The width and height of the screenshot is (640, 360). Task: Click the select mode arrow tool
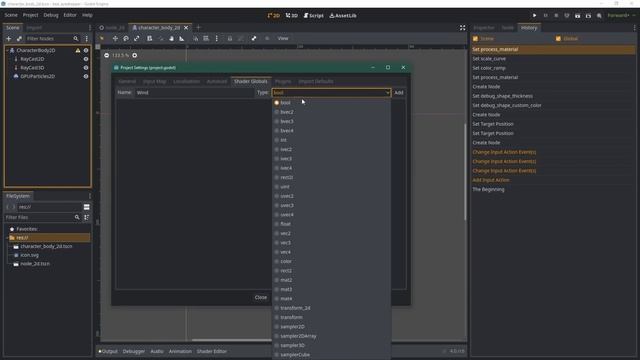tap(102, 38)
